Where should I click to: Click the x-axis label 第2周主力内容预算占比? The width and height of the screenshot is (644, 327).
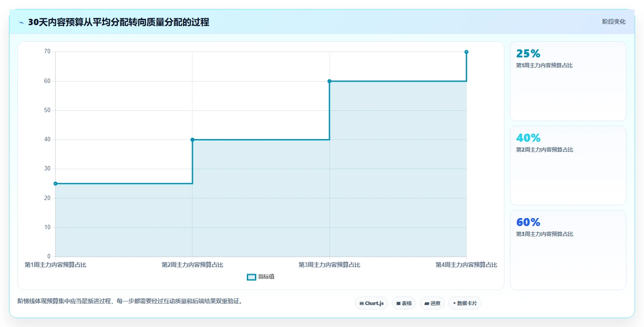[193, 265]
